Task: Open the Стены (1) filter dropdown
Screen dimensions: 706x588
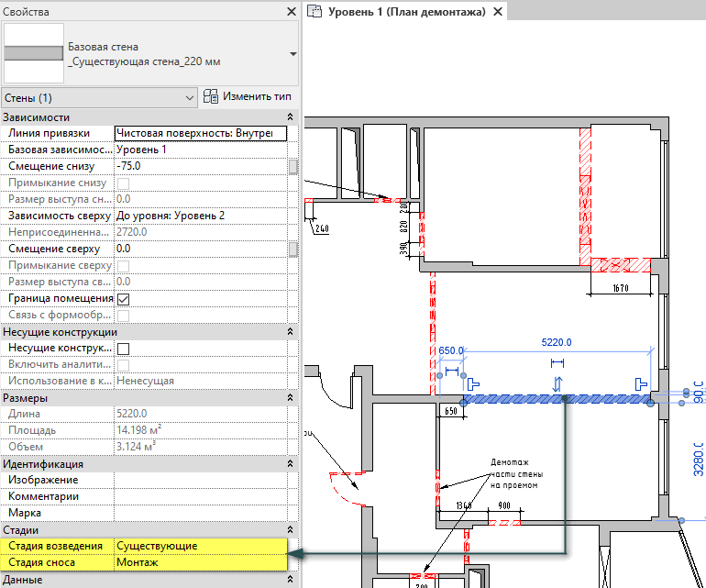Action: (x=99, y=98)
